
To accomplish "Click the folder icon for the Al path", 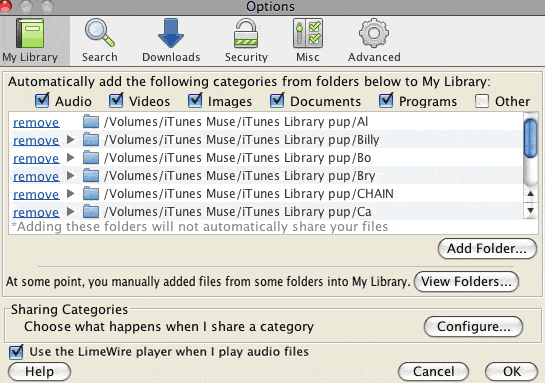I will point(91,122).
